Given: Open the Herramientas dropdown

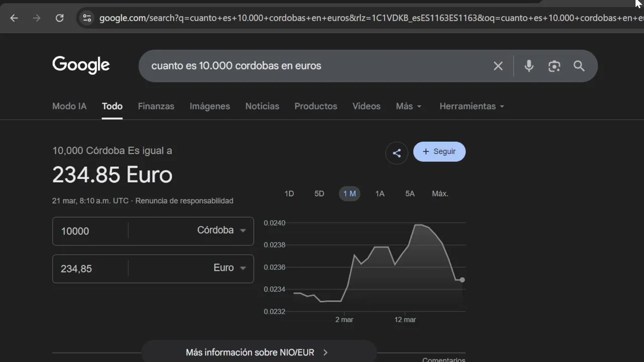Looking at the screenshot, I should [x=472, y=106].
